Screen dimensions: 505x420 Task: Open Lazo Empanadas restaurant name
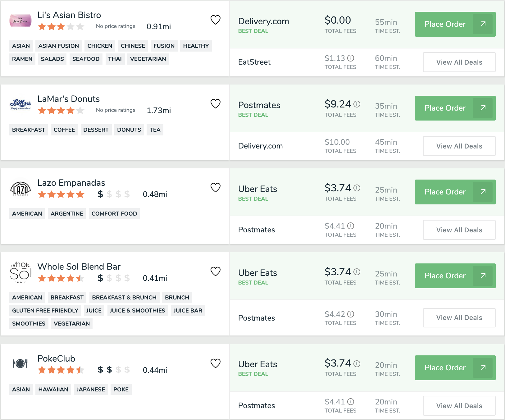71,183
